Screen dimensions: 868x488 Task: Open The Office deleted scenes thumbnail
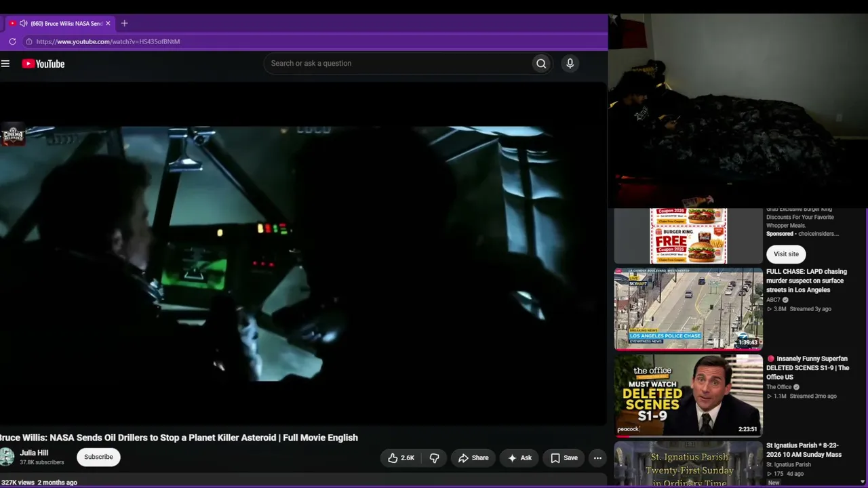point(688,395)
